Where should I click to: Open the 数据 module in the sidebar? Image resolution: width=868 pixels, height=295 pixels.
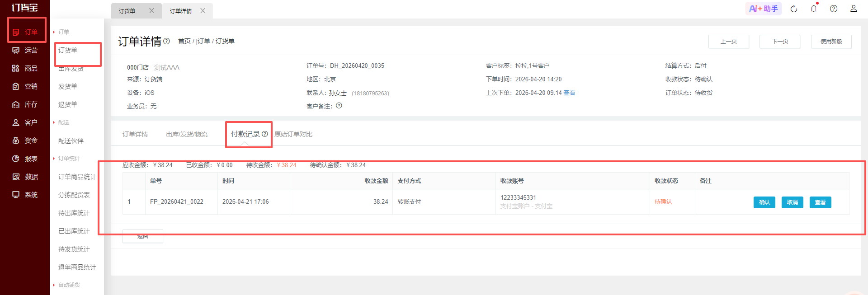[25, 177]
